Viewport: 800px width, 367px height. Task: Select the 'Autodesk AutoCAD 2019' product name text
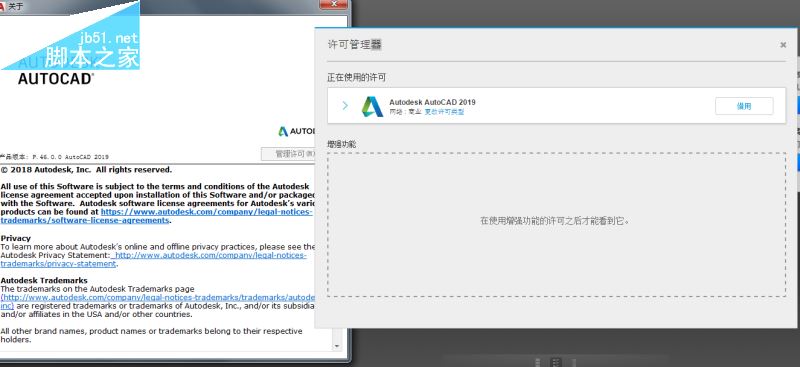click(432, 102)
